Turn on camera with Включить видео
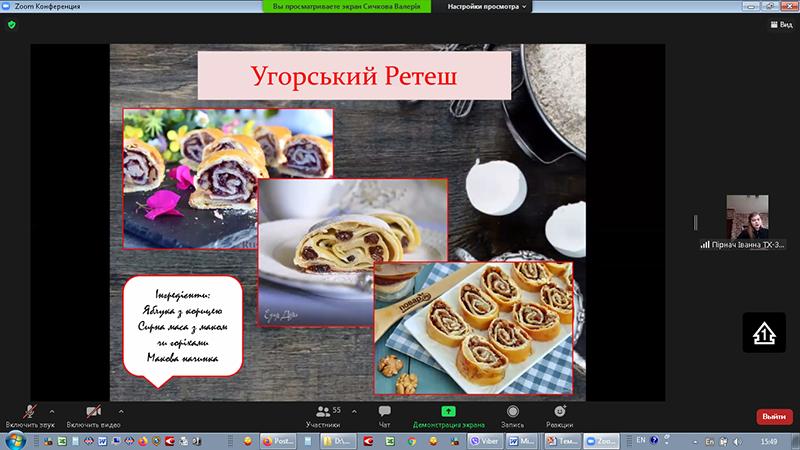 click(x=93, y=415)
